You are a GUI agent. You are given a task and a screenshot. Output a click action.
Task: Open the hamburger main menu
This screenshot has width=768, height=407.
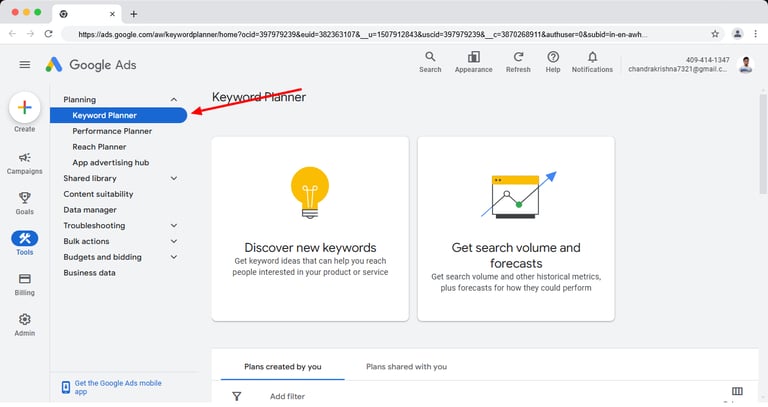point(25,65)
